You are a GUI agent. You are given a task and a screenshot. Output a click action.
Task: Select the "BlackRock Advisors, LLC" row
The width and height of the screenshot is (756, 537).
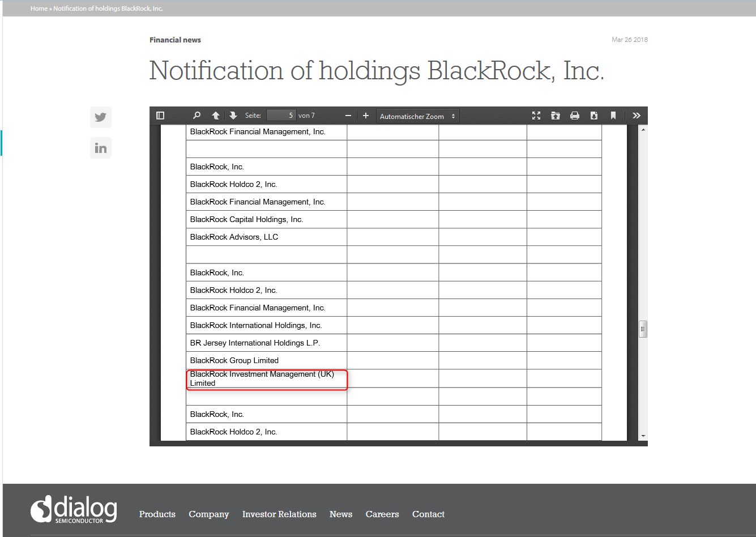click(x=394, y=237)
